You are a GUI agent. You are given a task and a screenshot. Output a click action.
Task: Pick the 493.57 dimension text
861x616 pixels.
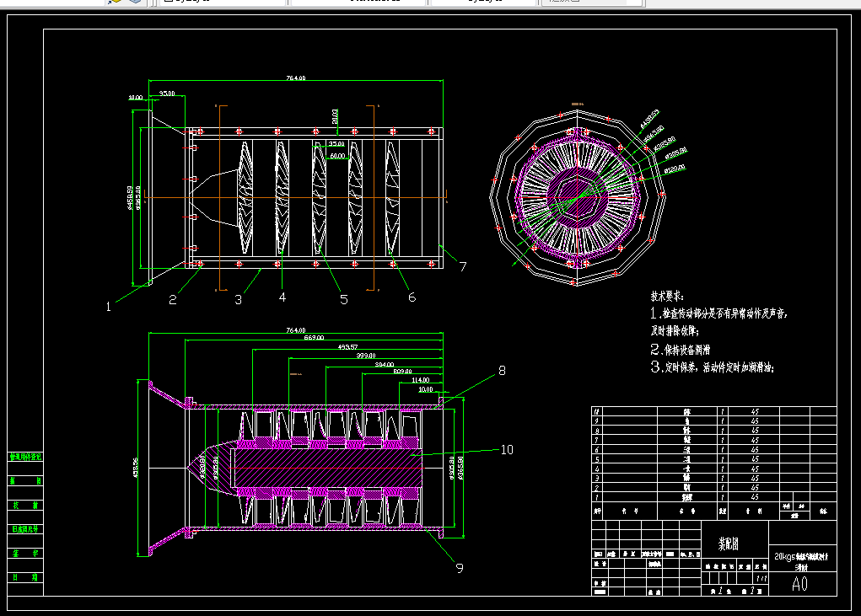pos(347,346)
